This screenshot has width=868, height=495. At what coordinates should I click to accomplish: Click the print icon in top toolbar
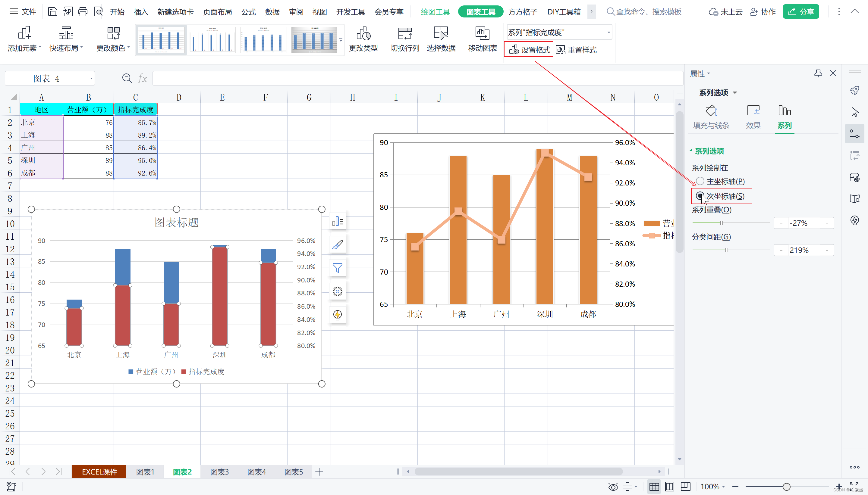pos(83,11)
